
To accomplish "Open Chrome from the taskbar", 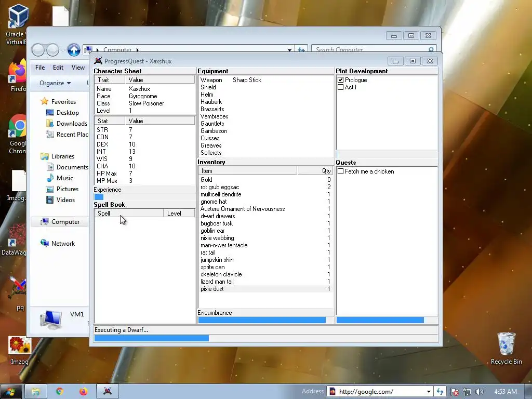I will (x=60, y=392).
